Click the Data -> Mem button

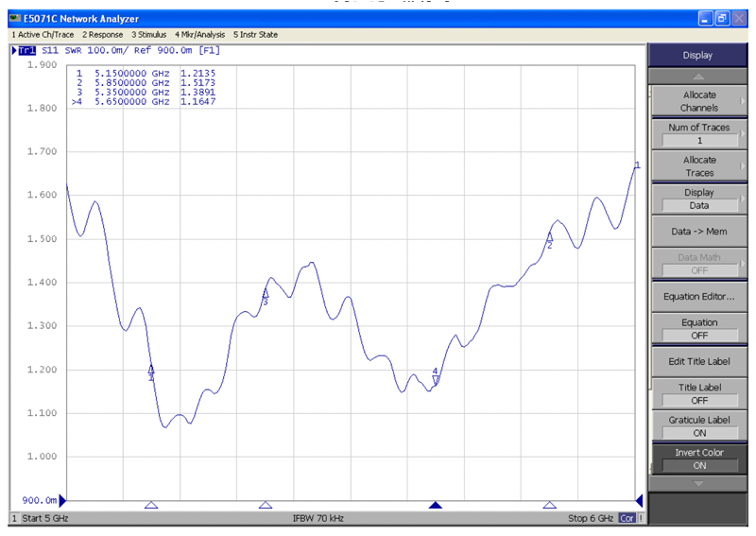click(699, 232)
